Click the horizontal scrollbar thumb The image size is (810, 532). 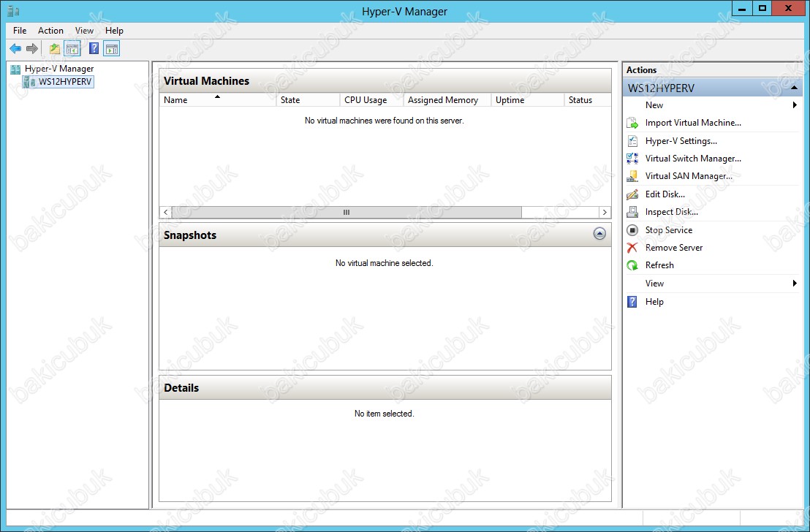coord(347,212)
